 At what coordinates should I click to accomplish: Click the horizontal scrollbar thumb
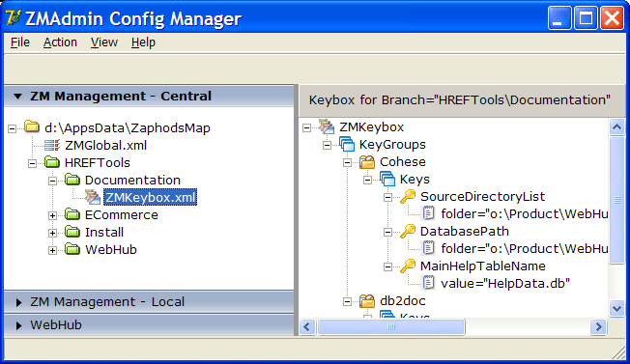tap(391, 326)
